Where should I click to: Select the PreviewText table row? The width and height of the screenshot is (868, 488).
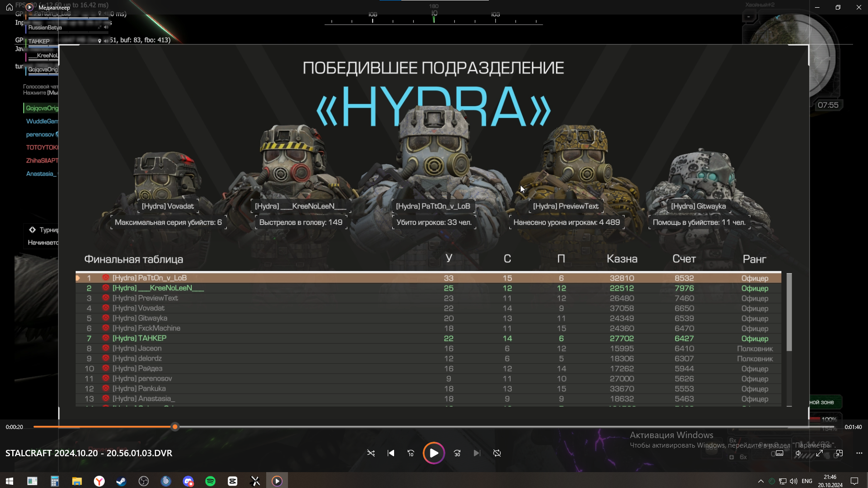tap(429, 298)
